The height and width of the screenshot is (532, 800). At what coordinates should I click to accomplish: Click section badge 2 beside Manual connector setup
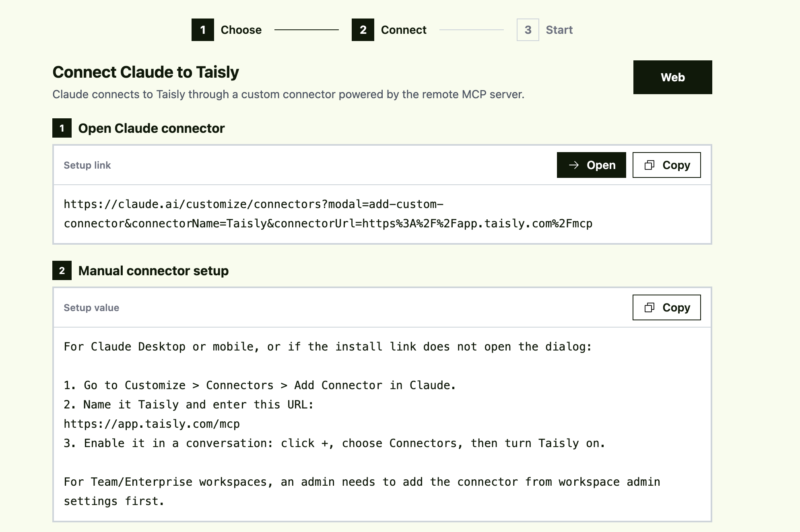62,270
